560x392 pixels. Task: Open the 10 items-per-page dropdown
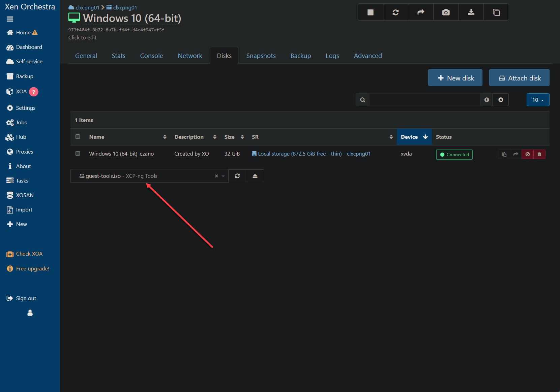[x=538, y=100]
